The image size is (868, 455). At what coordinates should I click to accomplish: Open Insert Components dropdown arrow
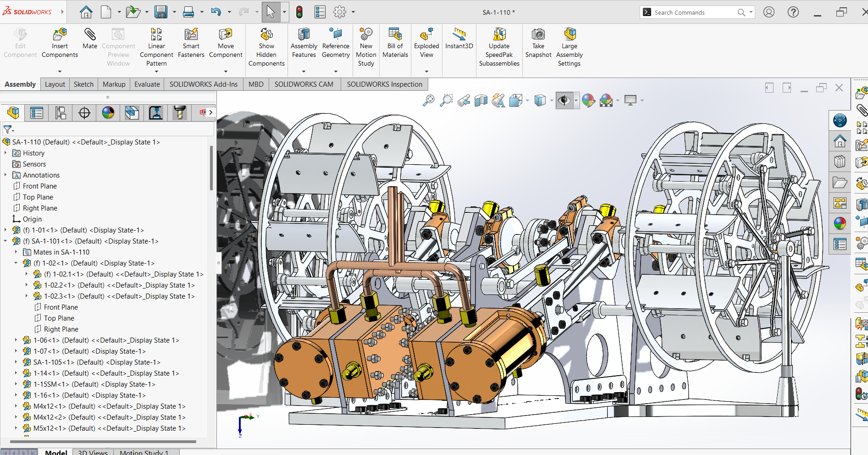coord(60,72)
